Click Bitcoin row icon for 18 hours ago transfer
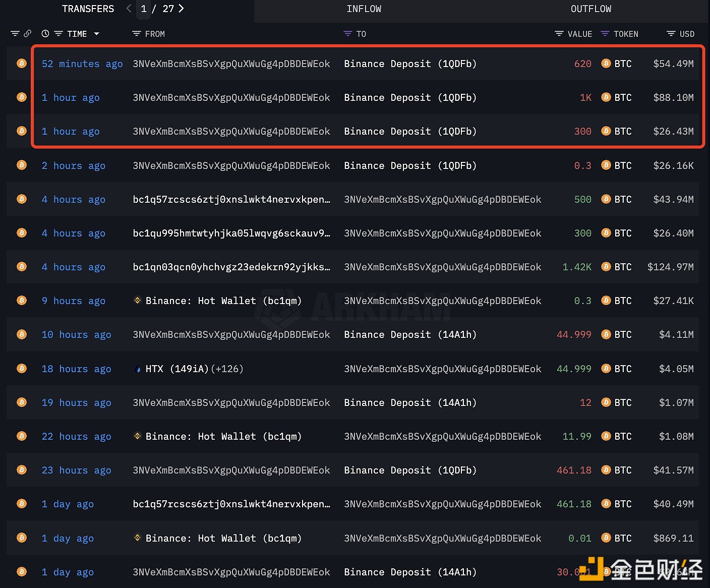 click(x=22, y=369)
